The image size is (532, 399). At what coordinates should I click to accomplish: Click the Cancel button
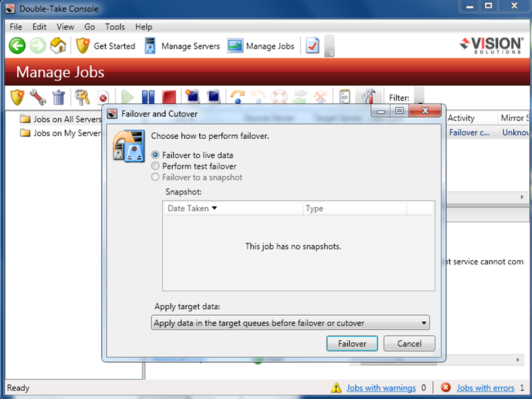pos(409,344)
